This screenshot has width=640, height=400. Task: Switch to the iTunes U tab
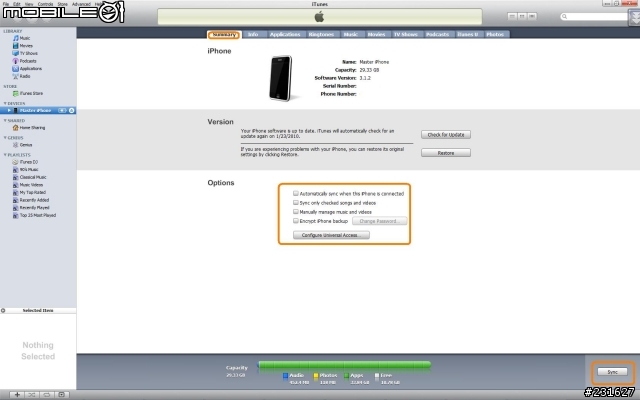coord(468,35)
